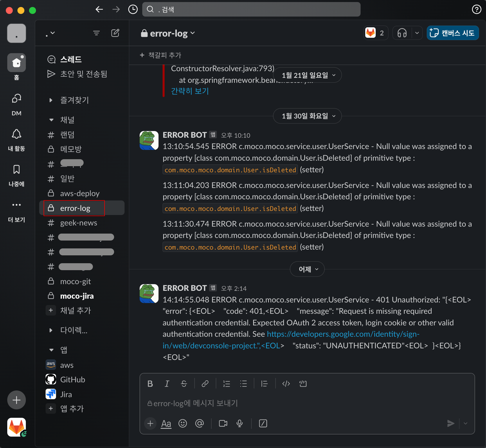The image size is (486, 448).
Task: Compose a new message icon
Action: tap(115, 33)
